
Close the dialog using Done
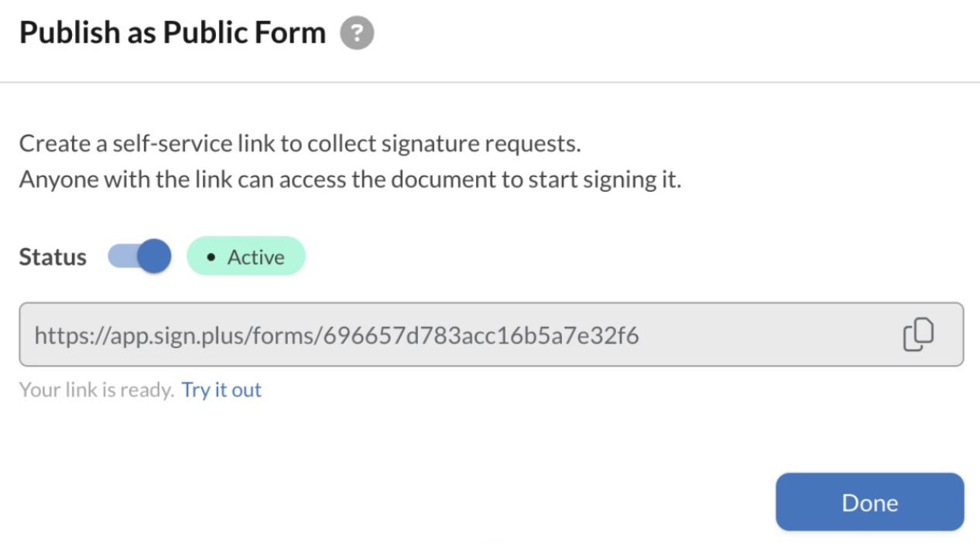click(869, 503)
